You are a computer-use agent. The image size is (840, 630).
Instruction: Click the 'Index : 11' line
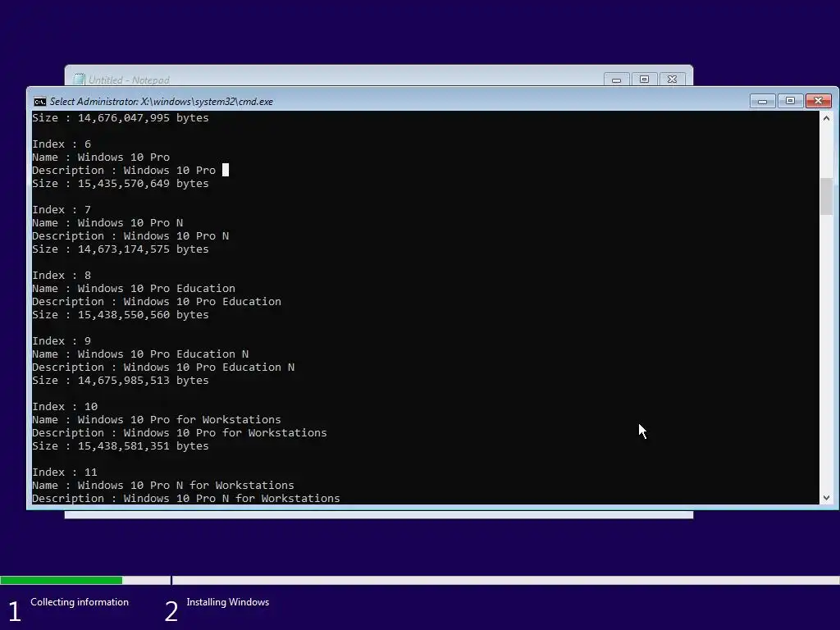pos(65,472)
